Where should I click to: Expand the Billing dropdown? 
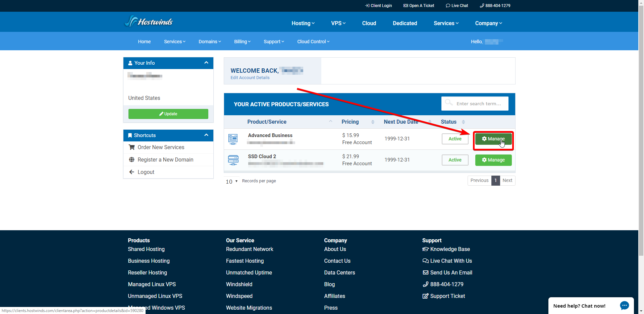click(242, 42)
